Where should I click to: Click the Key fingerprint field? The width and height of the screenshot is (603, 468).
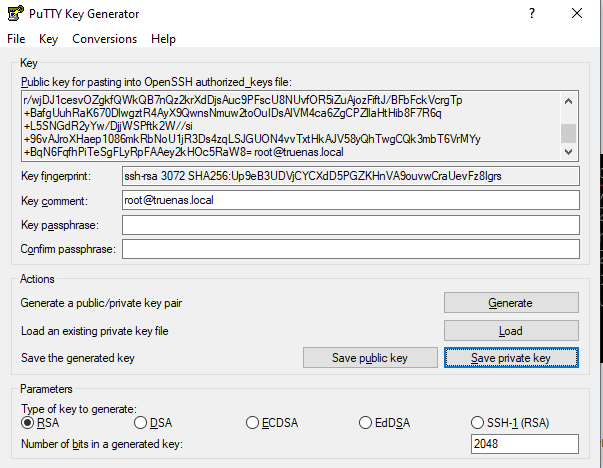click(351, 176)
